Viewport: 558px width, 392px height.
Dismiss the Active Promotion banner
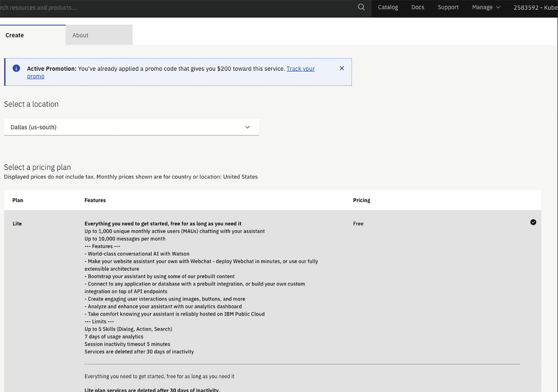pyautogui.click(x=341, y=68)
